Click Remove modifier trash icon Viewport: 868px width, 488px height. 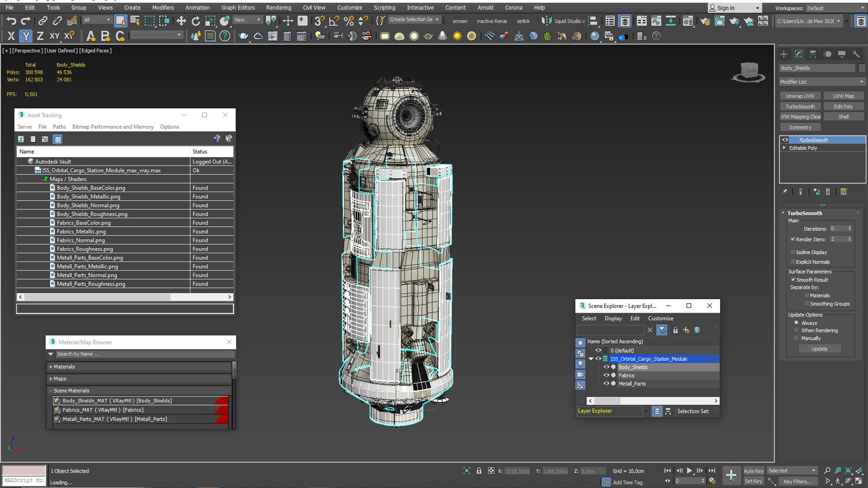pyautogui.click(x=828, y=192)
